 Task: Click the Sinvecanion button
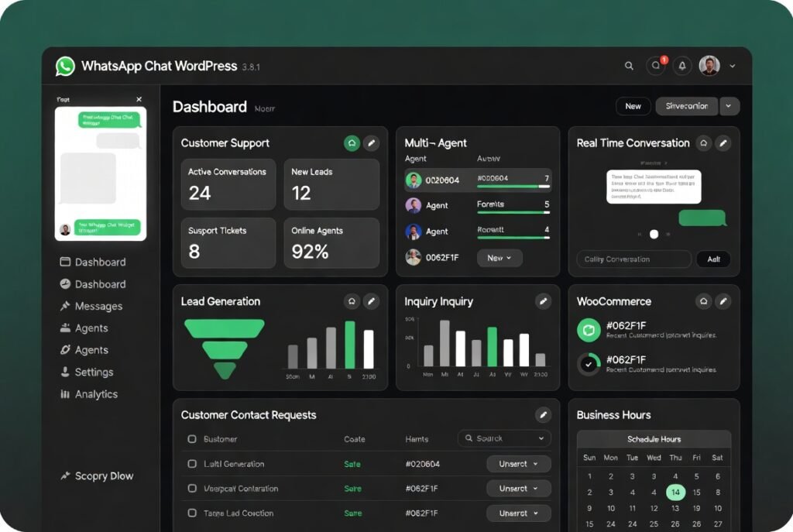686,106
